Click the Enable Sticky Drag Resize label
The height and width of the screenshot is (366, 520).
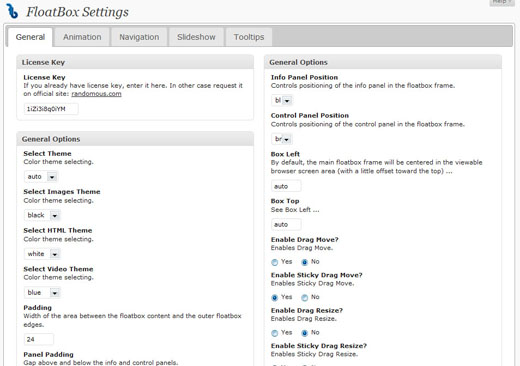click(x=319, y=346)
